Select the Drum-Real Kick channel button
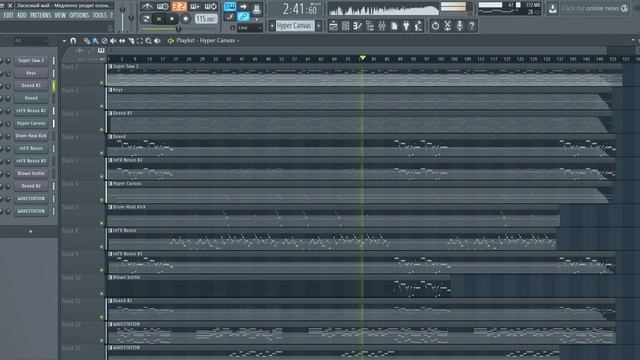640x360 pixels. (x=31, y=136)
